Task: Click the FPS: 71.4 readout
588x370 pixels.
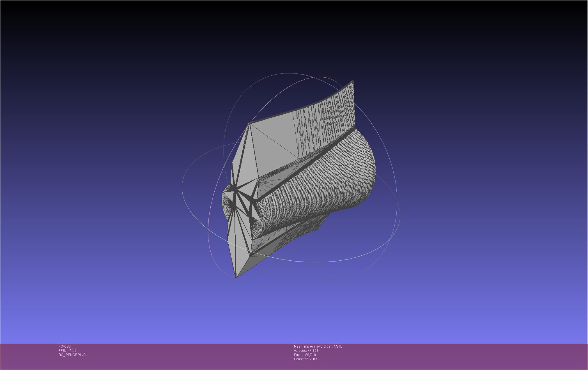Action: pyautogui.click(x=67, y=351)
